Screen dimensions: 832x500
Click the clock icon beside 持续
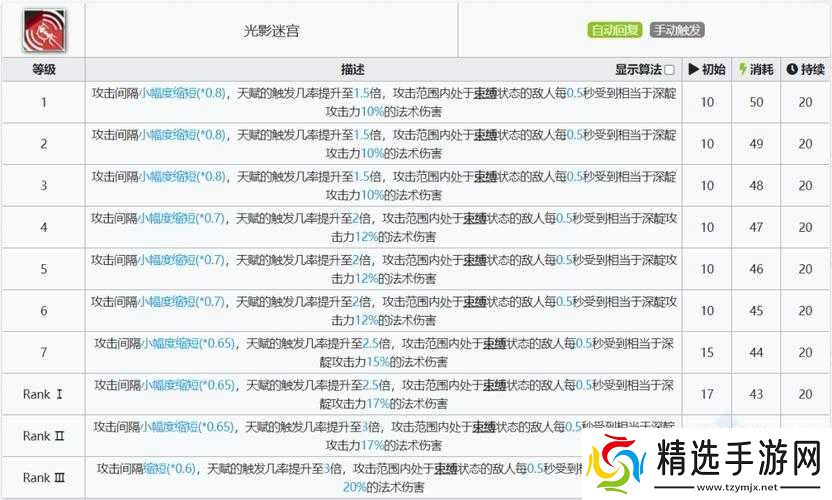792,69
